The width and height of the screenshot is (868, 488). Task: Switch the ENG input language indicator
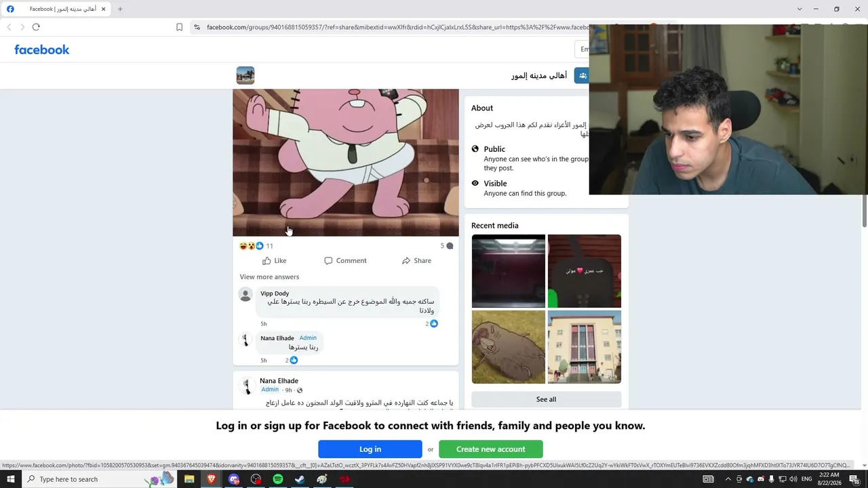(x=807, y=479)
